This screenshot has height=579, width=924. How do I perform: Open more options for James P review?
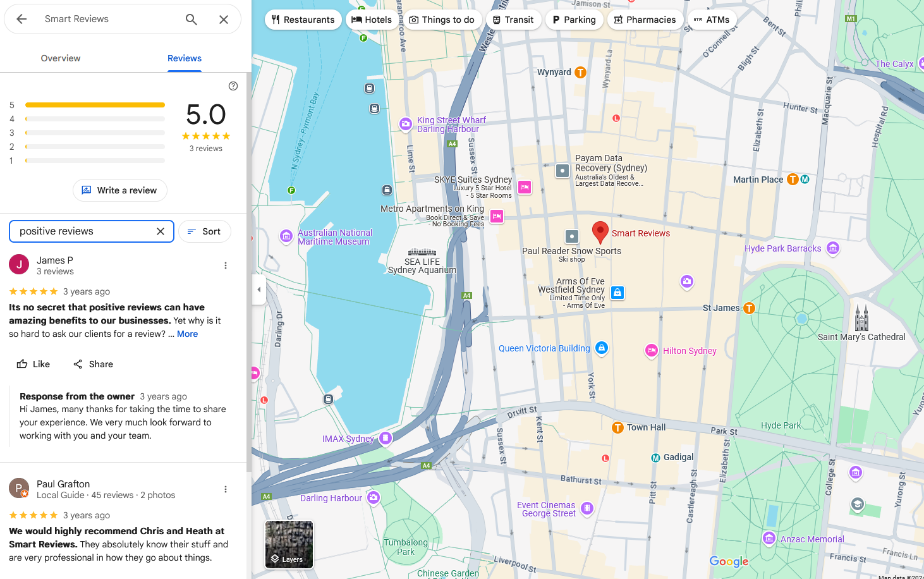pyautogui.click(x=226, y=265)
